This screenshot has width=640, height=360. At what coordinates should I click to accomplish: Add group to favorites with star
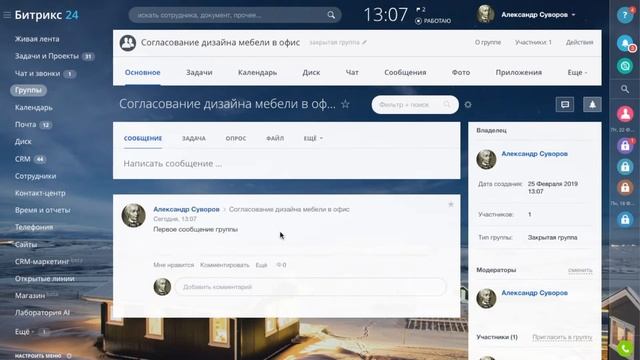pyautogui.click(x=345, y=104)
